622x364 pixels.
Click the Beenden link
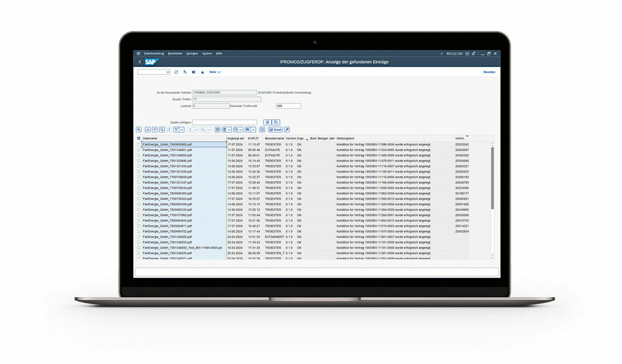click(489, 72)
